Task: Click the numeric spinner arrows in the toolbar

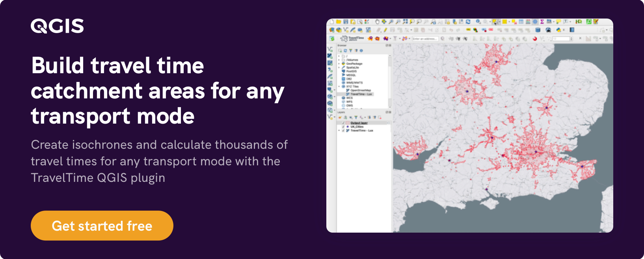Action: click(571, 39)
